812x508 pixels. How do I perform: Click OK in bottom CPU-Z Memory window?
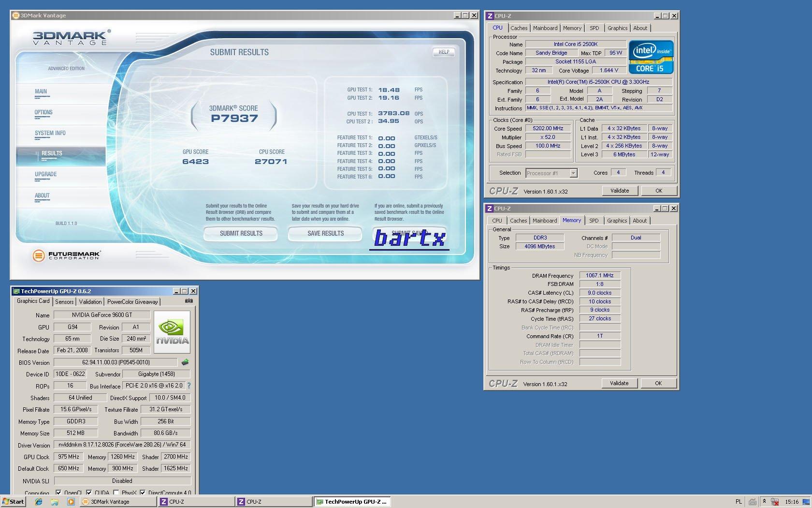pyautogui.click(x=658, y=383)
